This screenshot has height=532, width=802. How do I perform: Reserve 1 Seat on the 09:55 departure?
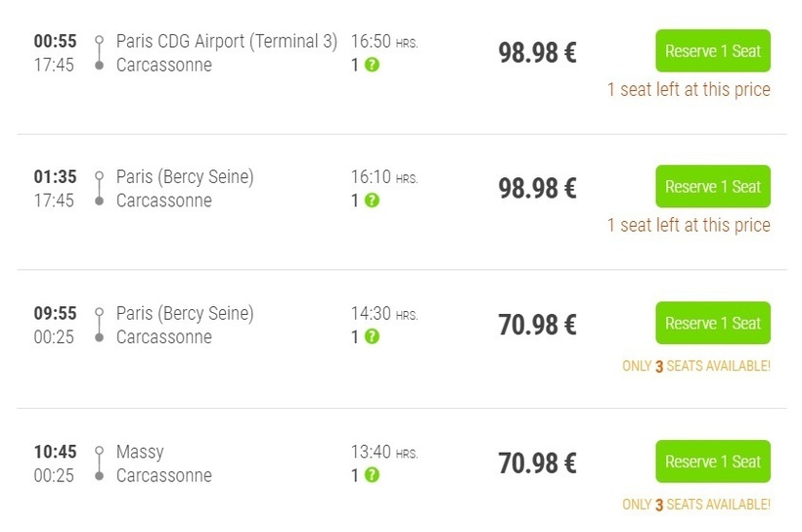click(713, 323)
